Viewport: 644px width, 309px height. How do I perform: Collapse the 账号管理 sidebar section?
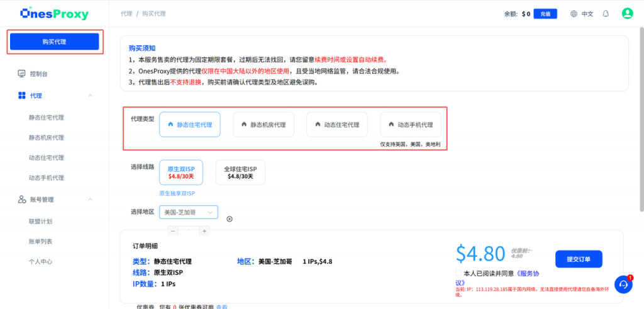(90, 199)
